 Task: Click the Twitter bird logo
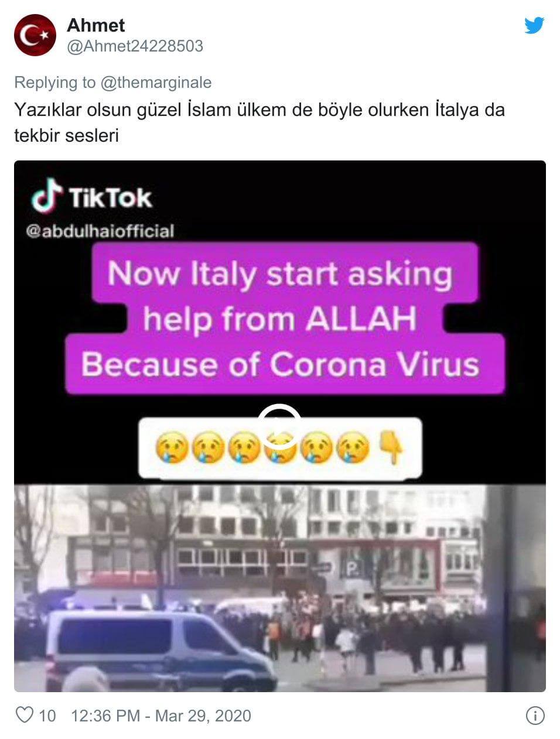point(534,25)
